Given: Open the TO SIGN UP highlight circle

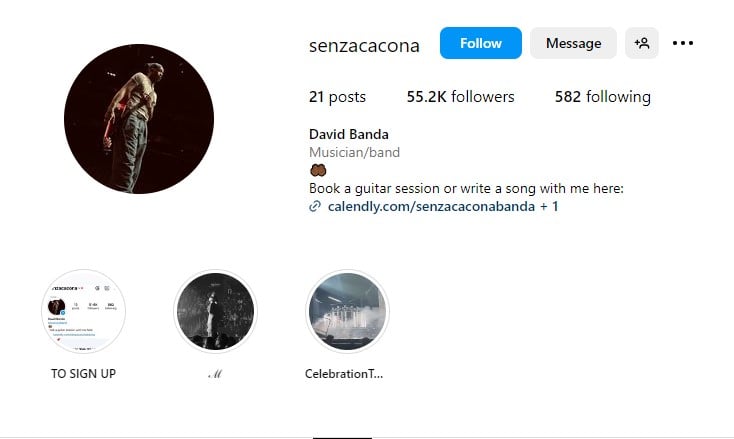Looking at the screenshot, I should pyautogui.click(x=84, y=311).
